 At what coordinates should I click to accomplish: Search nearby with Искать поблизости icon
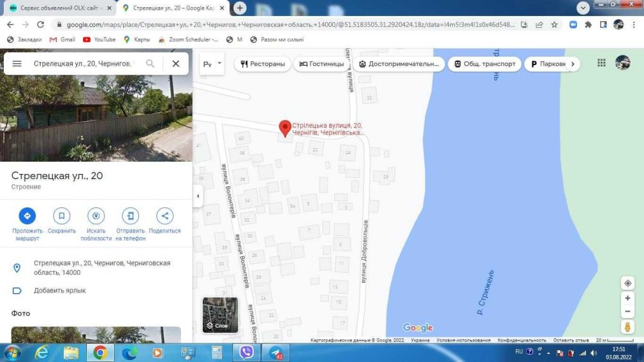coord(96,216)
